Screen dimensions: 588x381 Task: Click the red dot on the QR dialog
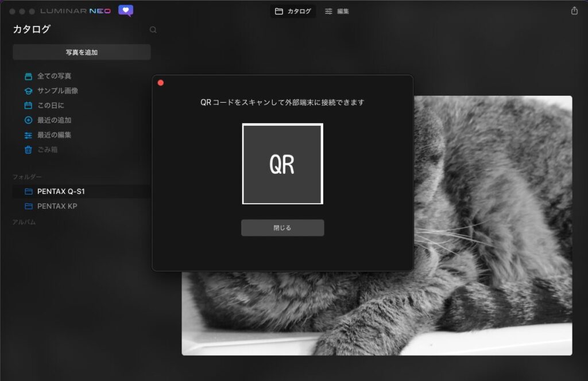tap(160, 82)
